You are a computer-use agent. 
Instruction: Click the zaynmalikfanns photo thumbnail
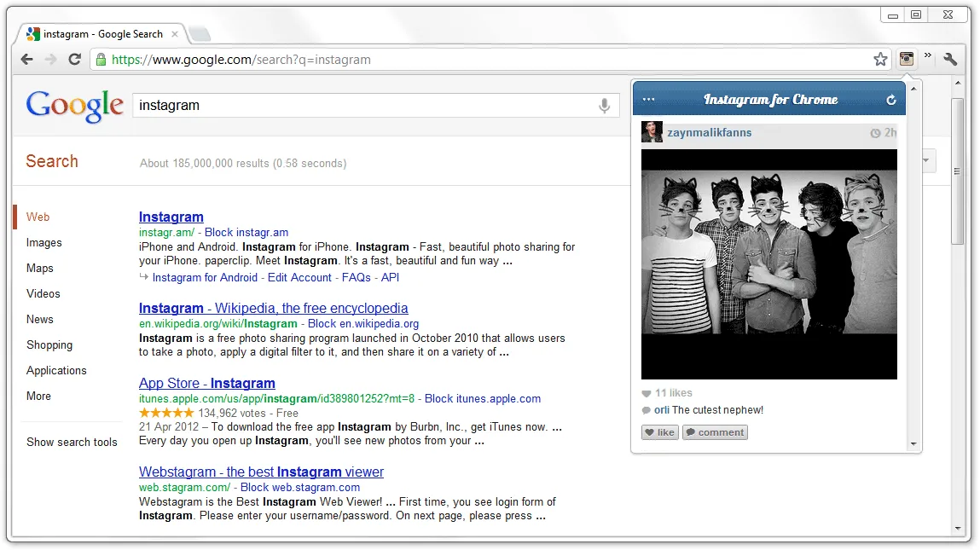(768, 263)
